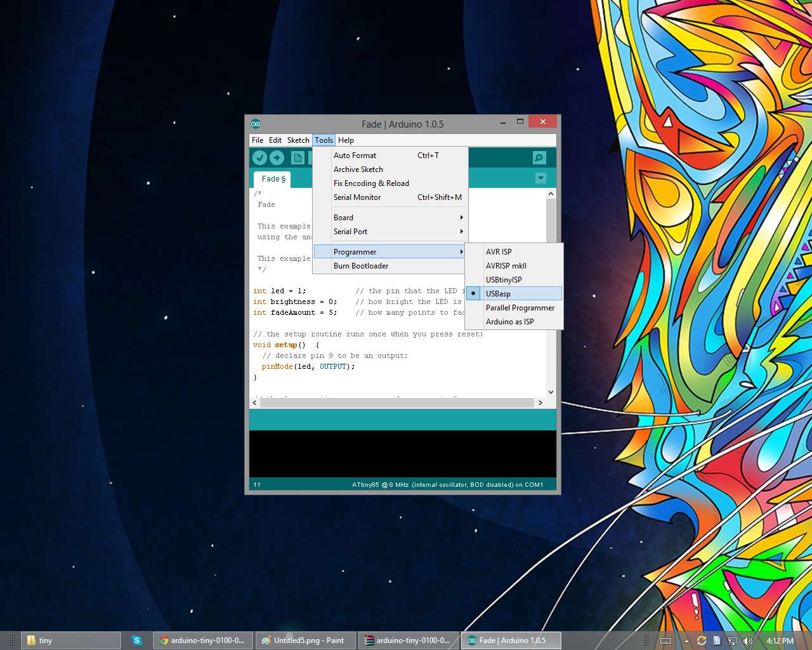This screenshot has width=812, height=650.
Task: Open the tab options dropdown arrow
Action: pyautogui.click(x=540, y=178)
